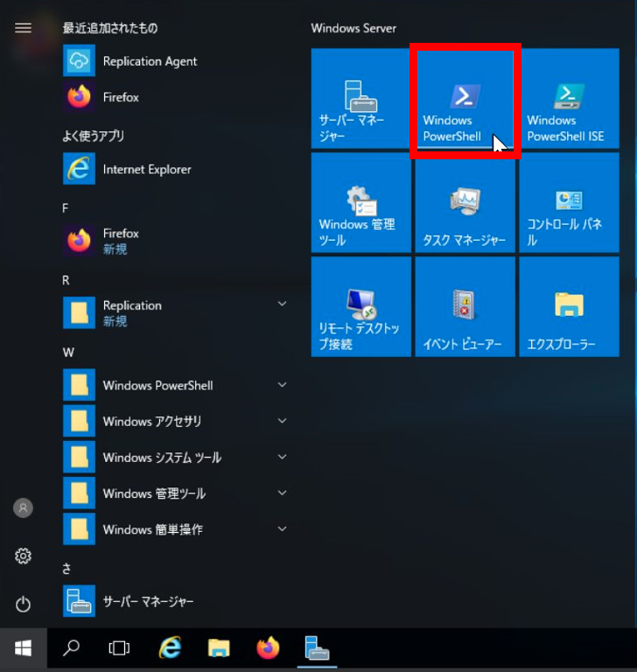Open the Windows アクセサリ folder entry
Screen dimensions: 637x672
(x=176, y=421)
